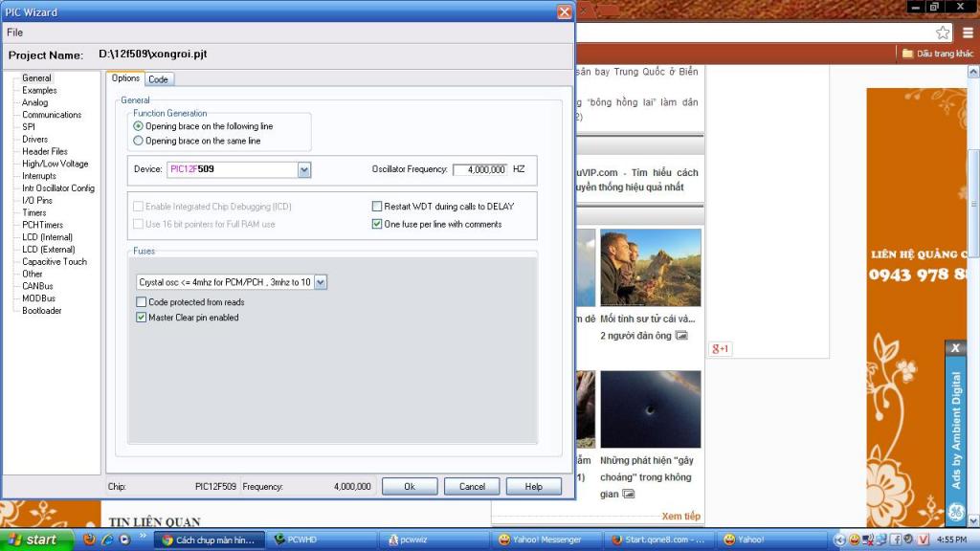Open the Crystal osc fuses dropdown
This screenshot has height=551, width=980.
pos(320,282)
